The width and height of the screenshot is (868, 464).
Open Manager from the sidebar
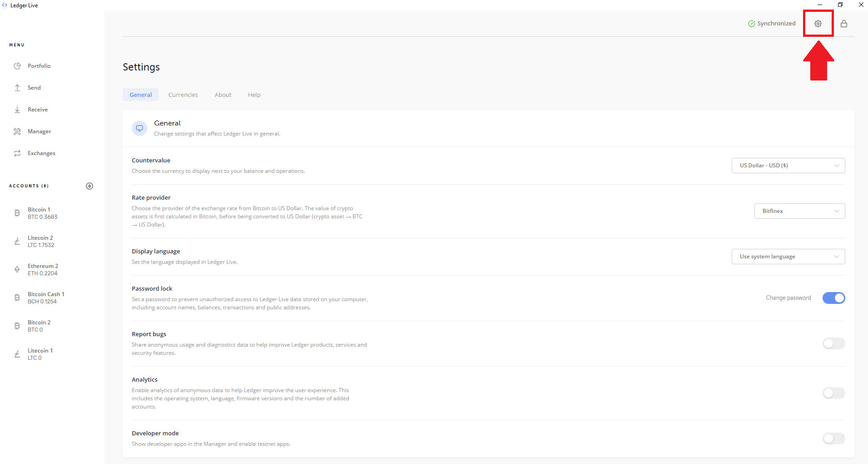tap(39, 131)
